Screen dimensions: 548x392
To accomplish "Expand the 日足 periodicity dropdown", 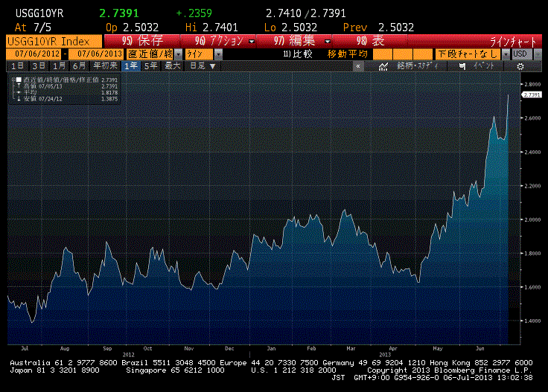I will [212, 66].
